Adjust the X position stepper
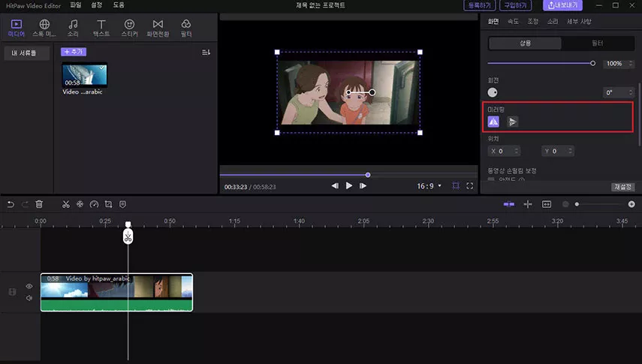 (517, 151)
